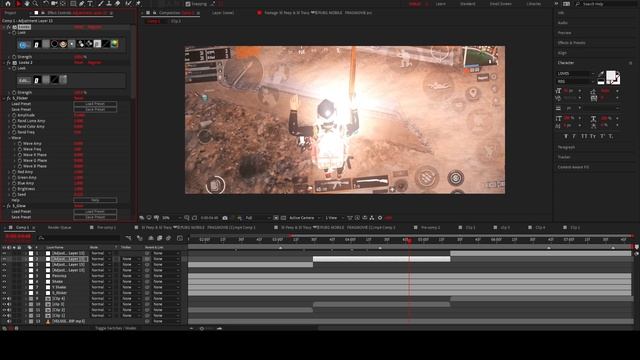Image resolution: width=640 pixels, height=360 pixels.
Task: Collapse the Wave parameter group
Action: pos(9,138)
